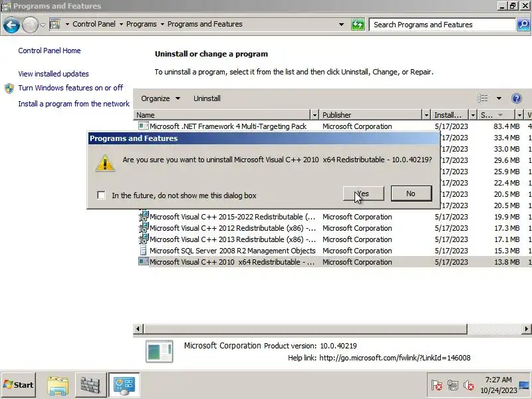Sort by the Name column header
Viewport: 532px width, 399px height.
pos(222,115)
